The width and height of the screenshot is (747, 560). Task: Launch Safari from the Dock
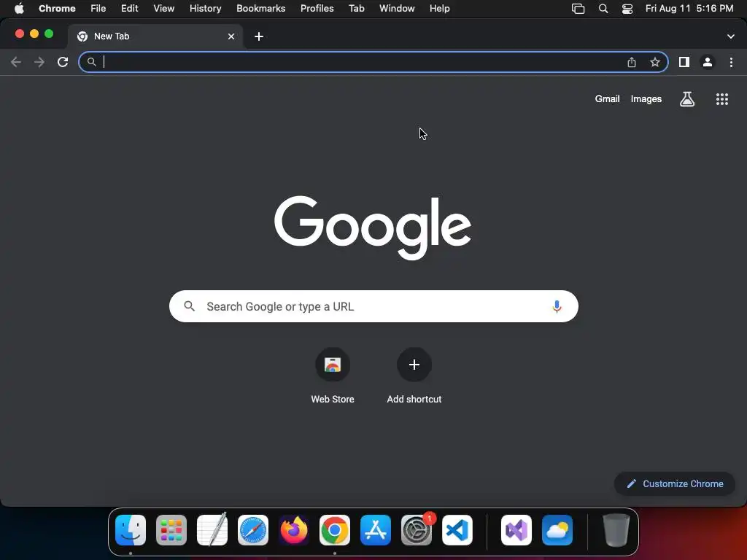point(253,530)
